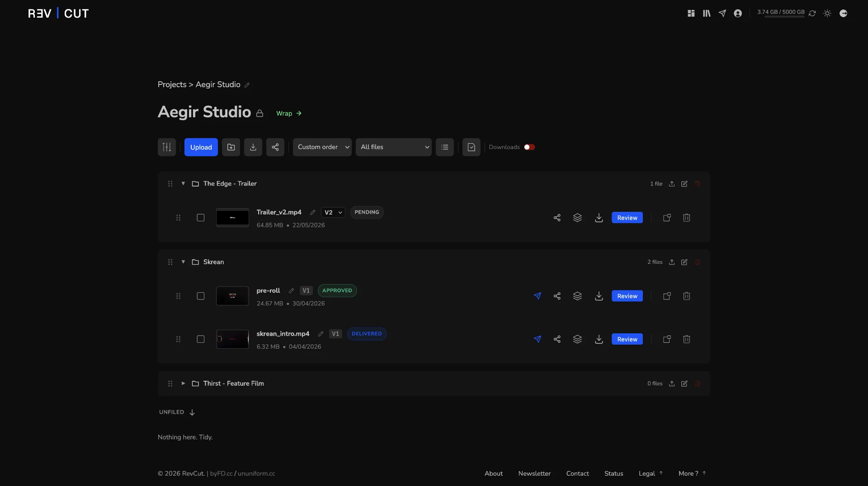Rename project with pencil beside breadcrumb

click(x=247, y=85)
